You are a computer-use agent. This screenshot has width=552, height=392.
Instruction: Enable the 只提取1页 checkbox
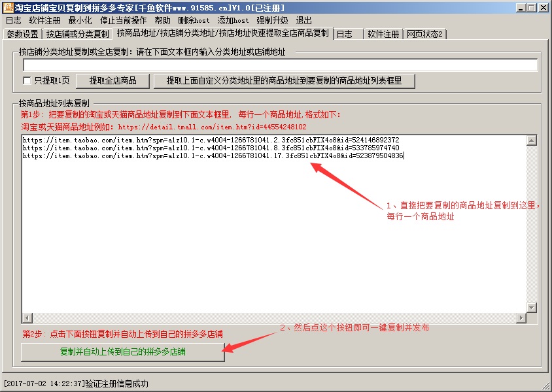click(x=27, y=80)
